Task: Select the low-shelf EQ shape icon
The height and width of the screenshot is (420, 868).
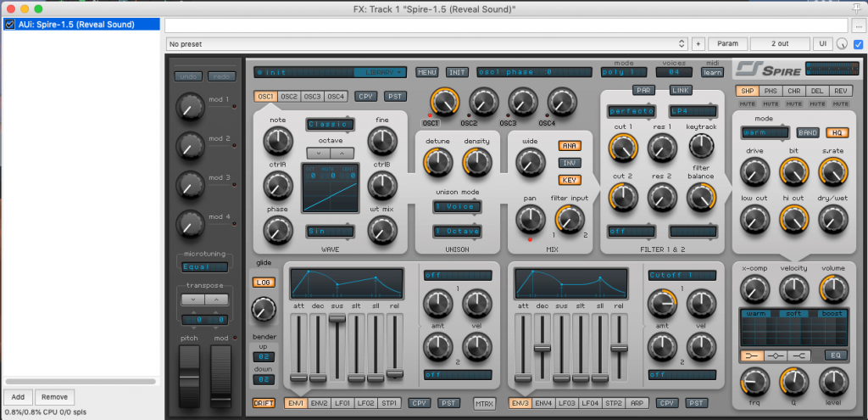Action: (753, 356)
